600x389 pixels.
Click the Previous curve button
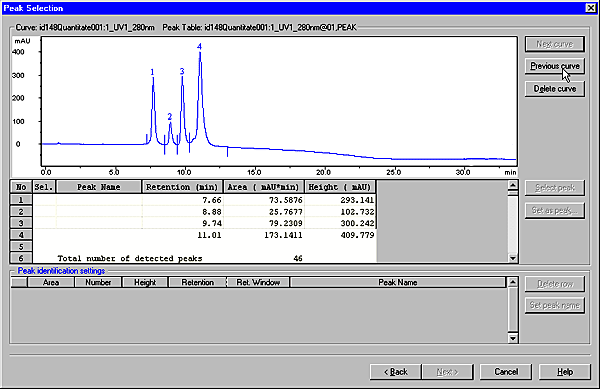[554, 66]
